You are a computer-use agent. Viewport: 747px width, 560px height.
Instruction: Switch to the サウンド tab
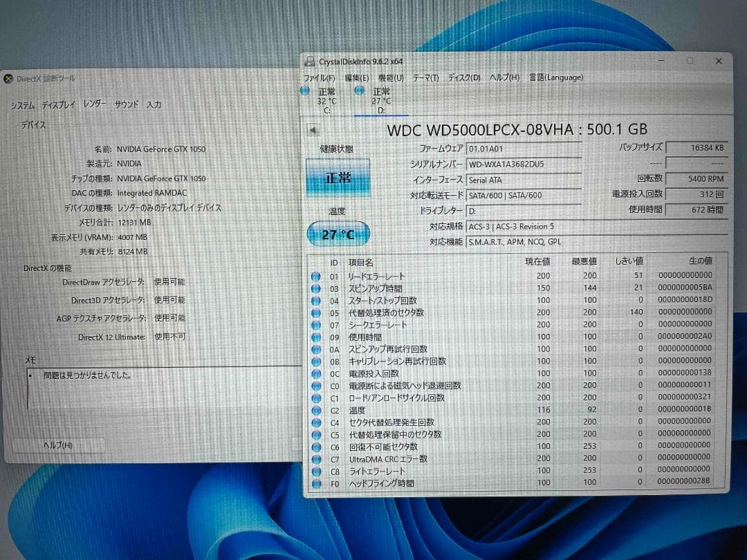coord(127,104)
